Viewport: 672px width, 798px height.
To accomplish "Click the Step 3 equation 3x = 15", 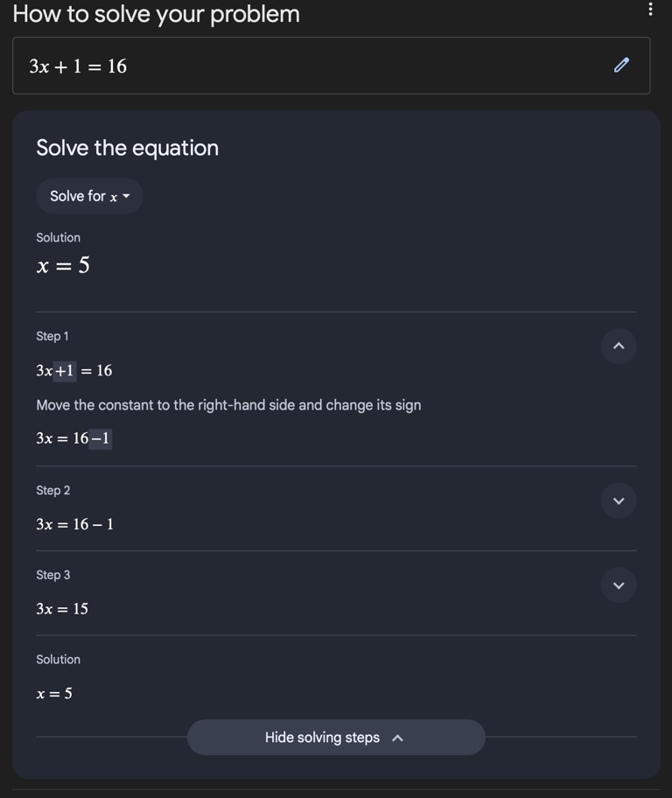I will pos(62,609).
